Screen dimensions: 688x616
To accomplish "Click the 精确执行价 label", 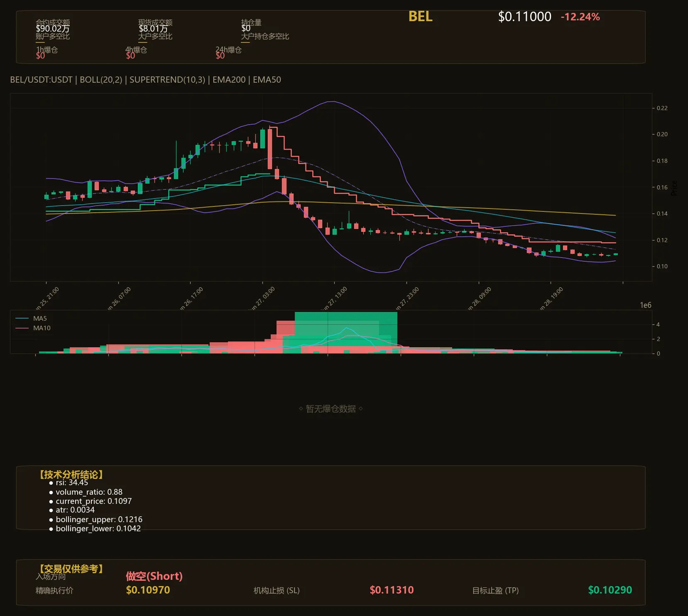I will click(54, 590).
